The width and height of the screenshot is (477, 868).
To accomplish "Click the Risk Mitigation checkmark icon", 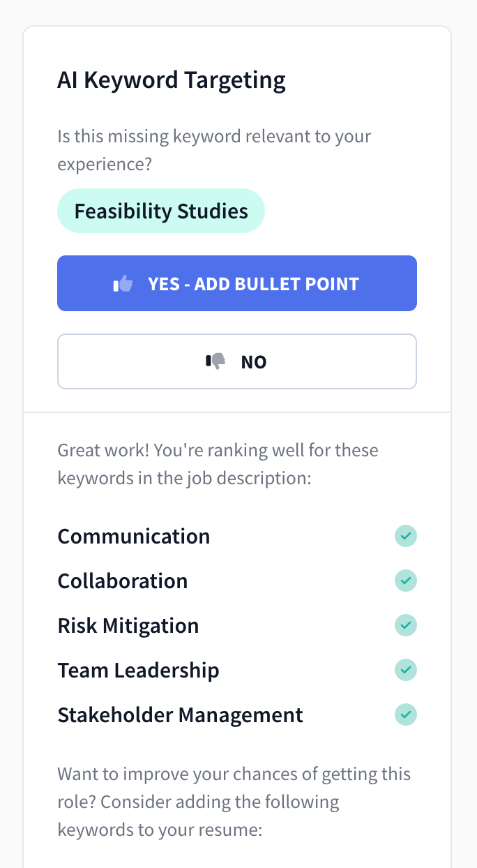I will click(x=406, y=625).
